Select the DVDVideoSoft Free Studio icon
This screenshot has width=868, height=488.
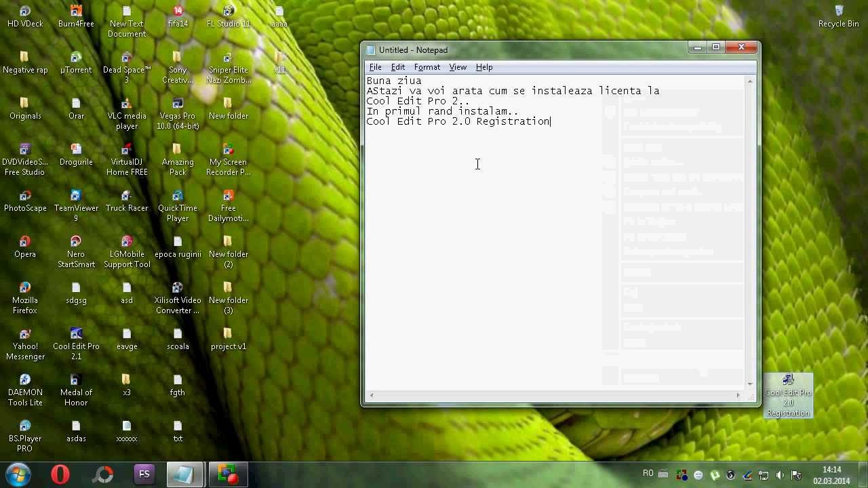[25, 160]
